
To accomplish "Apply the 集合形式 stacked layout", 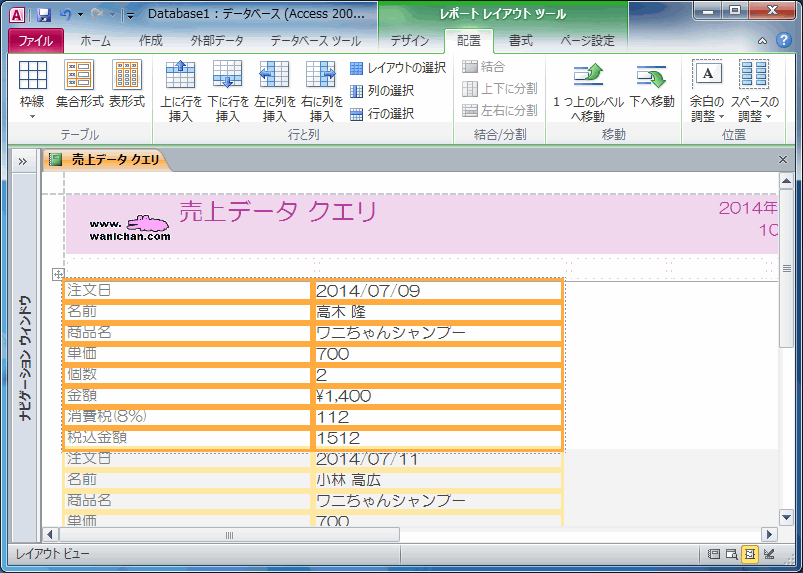I will click(79, 84).
